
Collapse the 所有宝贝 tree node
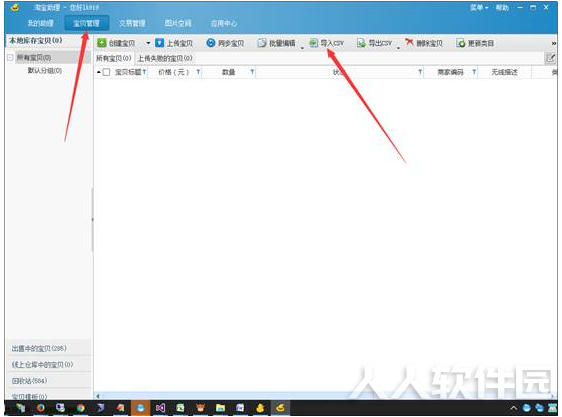(x=10, y=57)
